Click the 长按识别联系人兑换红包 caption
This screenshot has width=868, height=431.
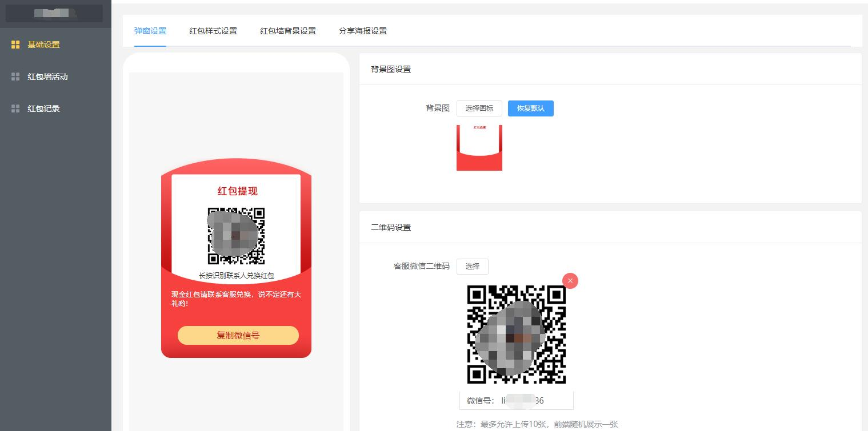coord(237,276)
